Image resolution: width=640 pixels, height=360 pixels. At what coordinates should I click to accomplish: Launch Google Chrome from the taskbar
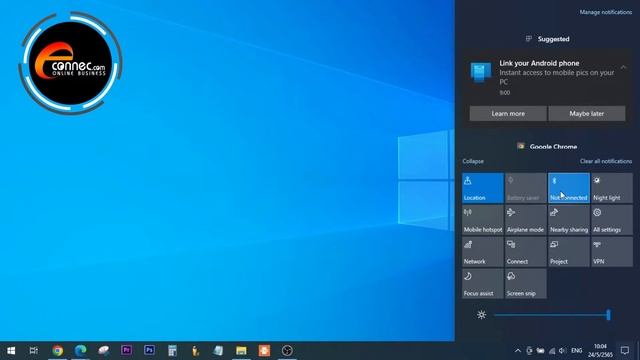click(58, 351)
